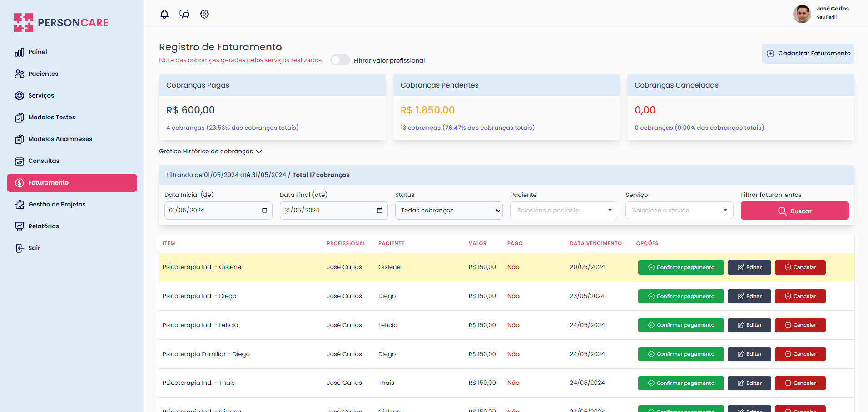Toggle Filtrar valor profissional switch
Image resolution: width=868 pixels, height=412 pixels.
pyautogui.click(x=340, y=60)
